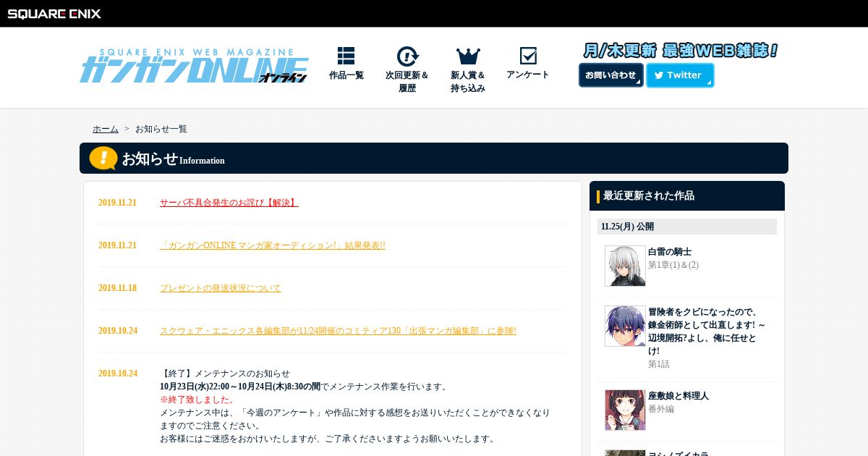Click the お知らせ exclamation bubble icon
868x456 pixels.
pos(103,159)
